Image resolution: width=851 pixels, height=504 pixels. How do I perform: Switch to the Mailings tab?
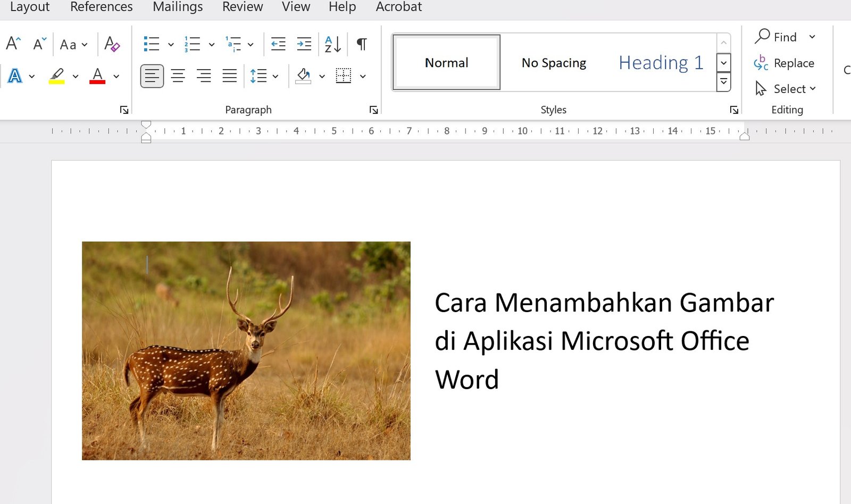click(x=178, y=7)
